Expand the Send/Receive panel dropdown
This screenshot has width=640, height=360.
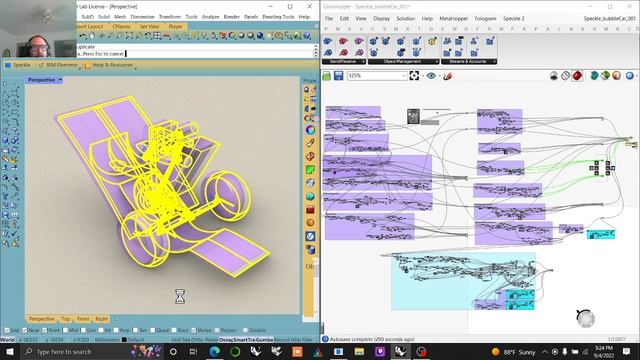pos(363,62)
